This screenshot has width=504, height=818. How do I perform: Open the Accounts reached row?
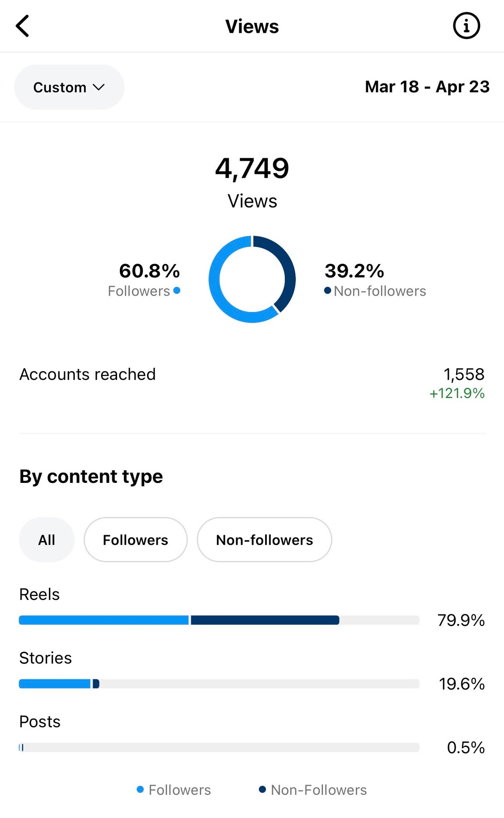[x=252, y=383]
